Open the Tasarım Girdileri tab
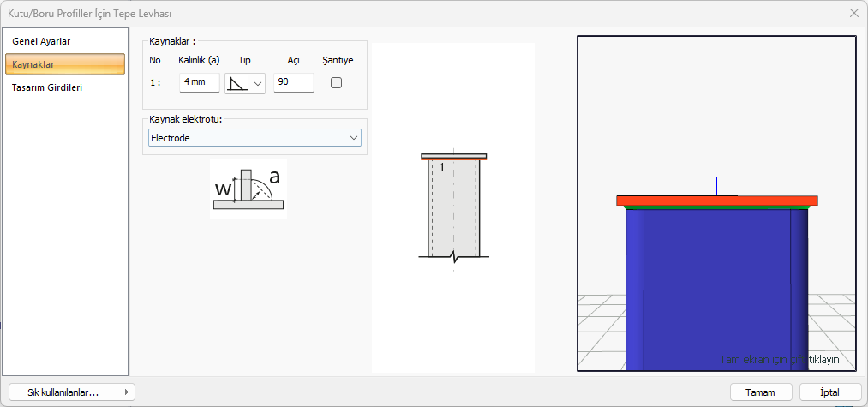 (x=47, y=87)
